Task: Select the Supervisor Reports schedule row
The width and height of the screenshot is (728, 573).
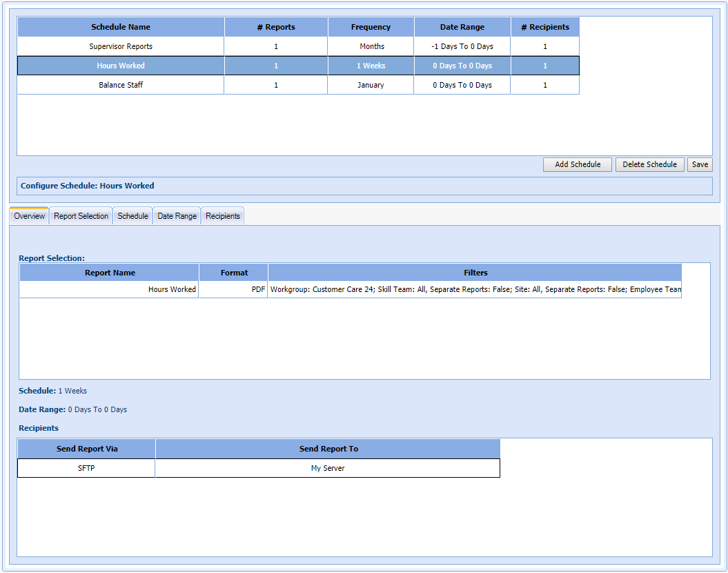Action: pos(121,47)
